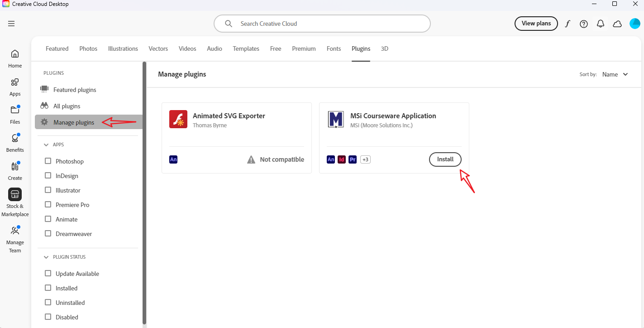Collapse the Apps filter section
The image size is (644, 328).
click(46, 145)
